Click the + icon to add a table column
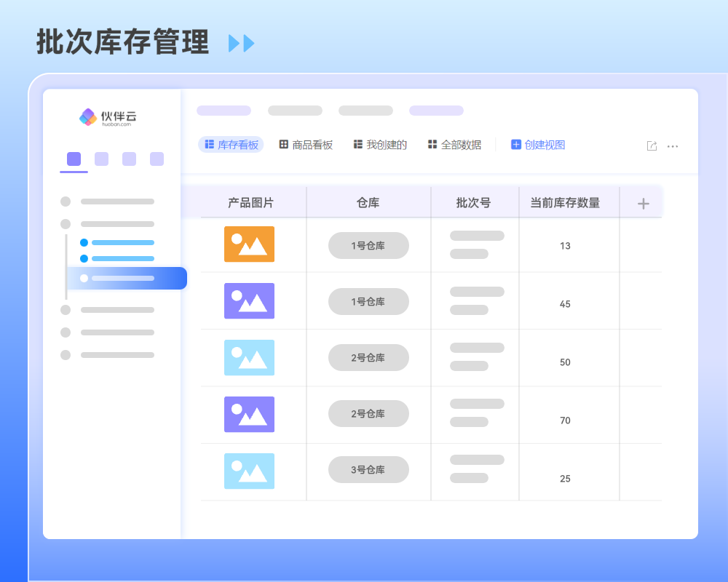Image resolution: width=728 pixels, height=582 pixels. click(x=641, y=202)
